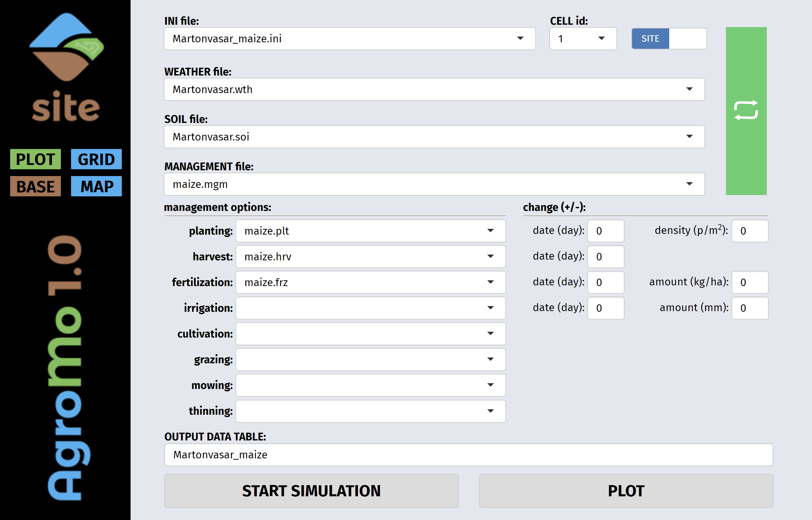Expand the CELL id dropdown
812x520 pixels.
[583, 39]
